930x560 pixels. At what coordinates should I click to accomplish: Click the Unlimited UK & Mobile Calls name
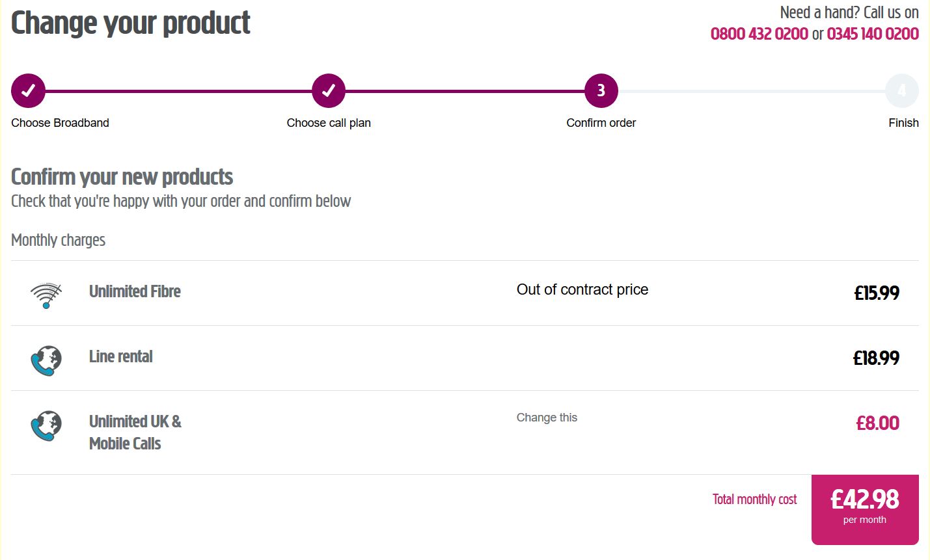point(135,432)
